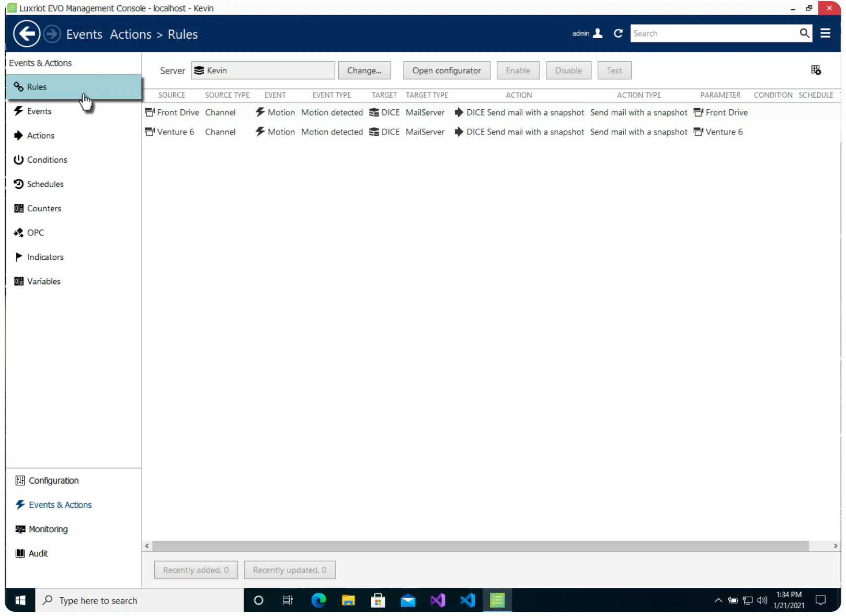Open File Explorer from taskbar
The height and width of the screenshot is (616, 846).
[x=348, y=600]
